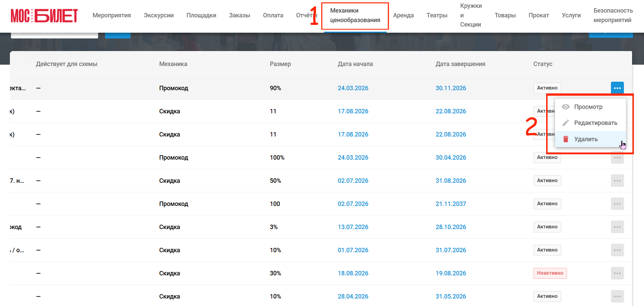Click the МОСБИЛЕТ logo
Viewport: 644px width, 306px height.
pyautogui.click(x=44, y=15)
